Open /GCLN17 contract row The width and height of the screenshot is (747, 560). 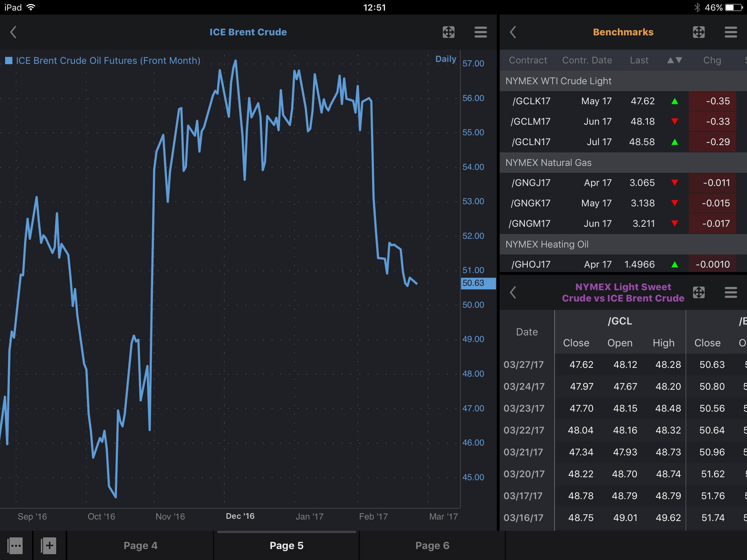pyautogui.click(x=623, y=142)
